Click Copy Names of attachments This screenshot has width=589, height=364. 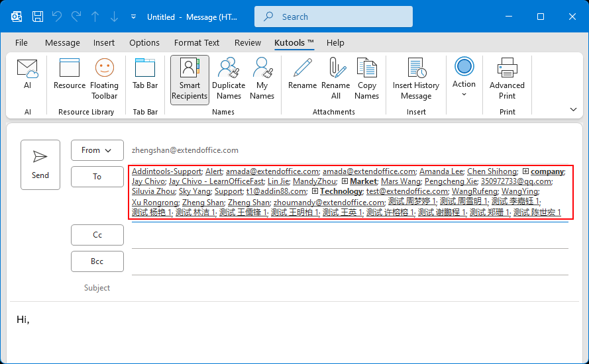click(x=366, y=79)
